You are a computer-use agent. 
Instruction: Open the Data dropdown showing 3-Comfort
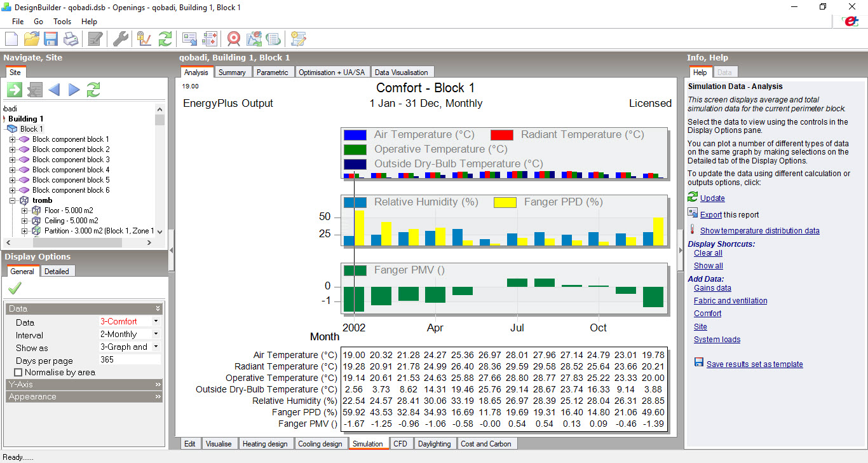[130, 322]
